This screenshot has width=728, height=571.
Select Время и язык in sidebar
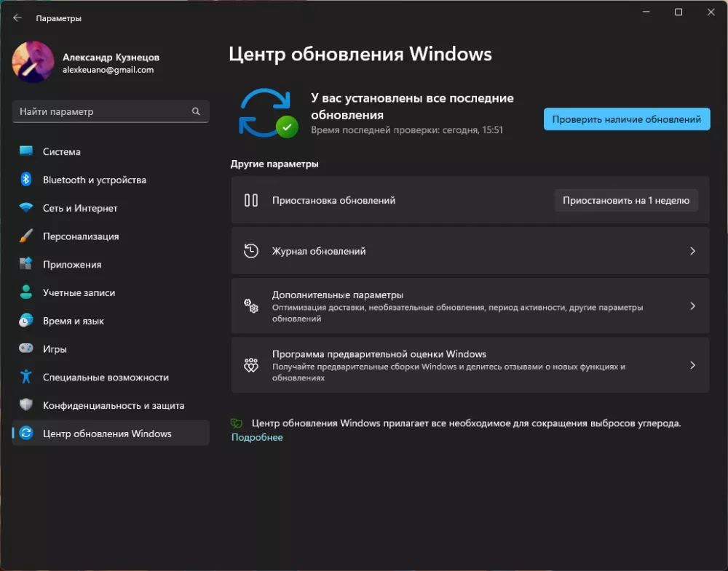73,321
